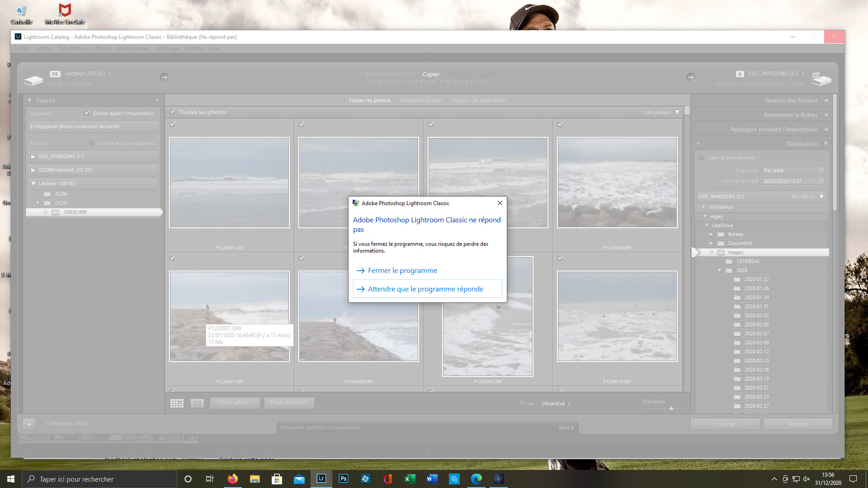This screenshot has width=868, height=488.
Task: Open Photoshop from the taskbar
Action: pyautogui.click(x=344, y=479)
